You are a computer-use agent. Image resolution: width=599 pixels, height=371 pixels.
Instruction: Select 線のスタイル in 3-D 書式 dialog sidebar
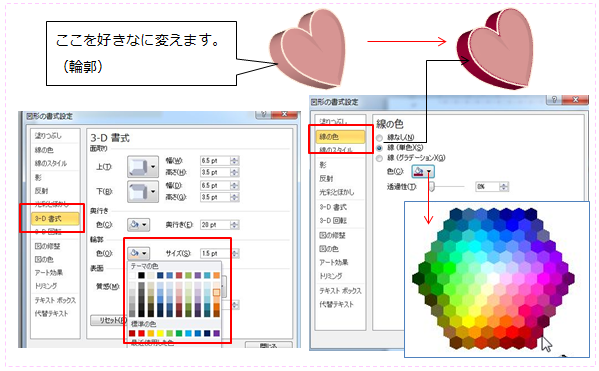pos(51,163)
